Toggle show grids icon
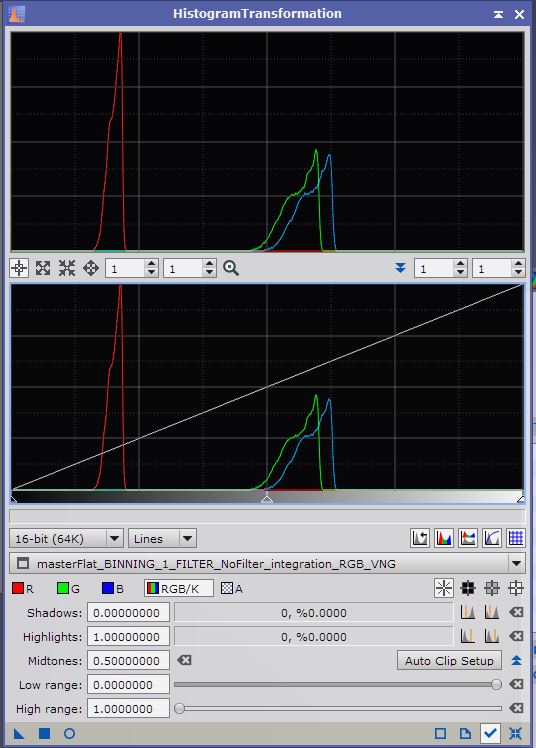This screenshot has width=536, height=748. point(516,539)
